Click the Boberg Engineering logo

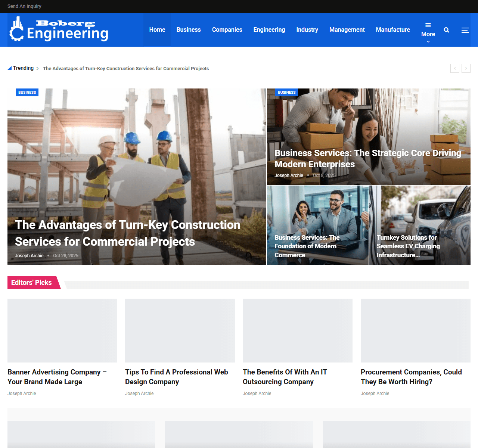coord(59,29)
